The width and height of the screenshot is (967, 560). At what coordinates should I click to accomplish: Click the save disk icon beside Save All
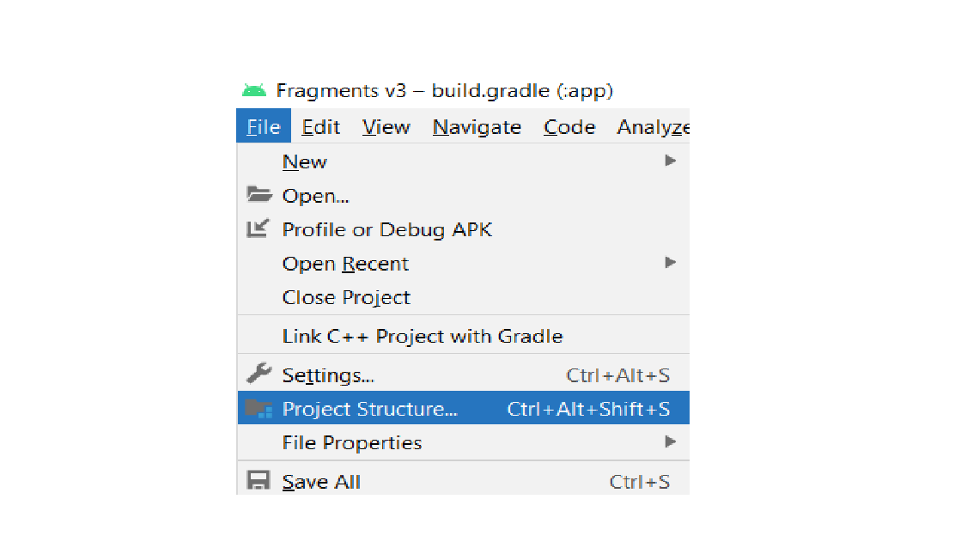click(x=258, y=481)
